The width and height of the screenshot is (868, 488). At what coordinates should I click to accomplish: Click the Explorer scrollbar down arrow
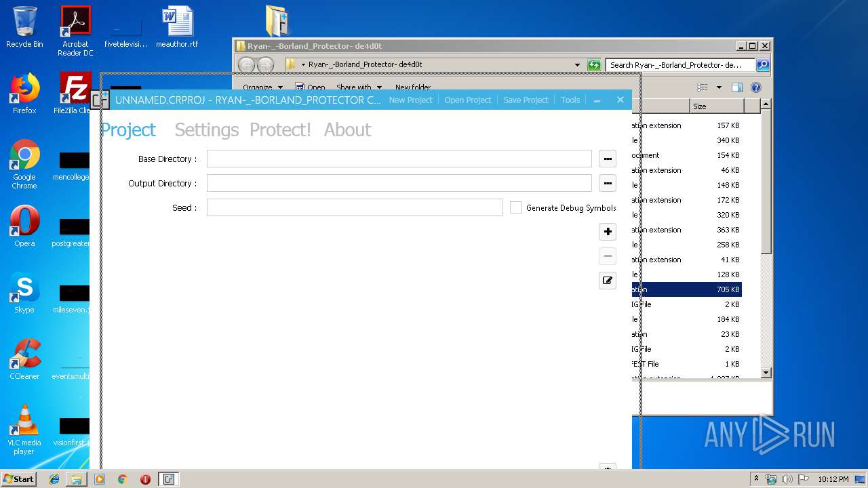point(766,373)
